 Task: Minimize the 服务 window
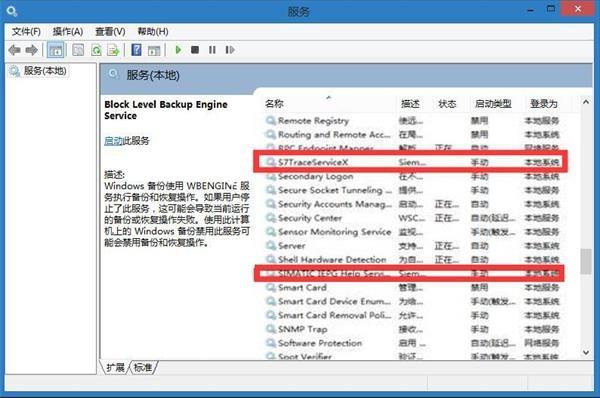(x=530, y=10)
